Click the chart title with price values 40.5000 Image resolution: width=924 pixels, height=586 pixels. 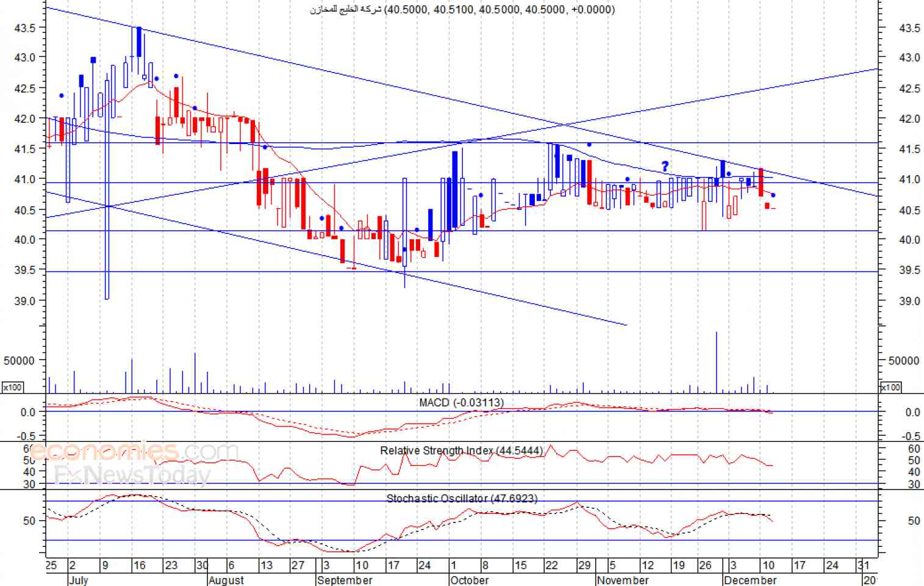click(462, 9)
